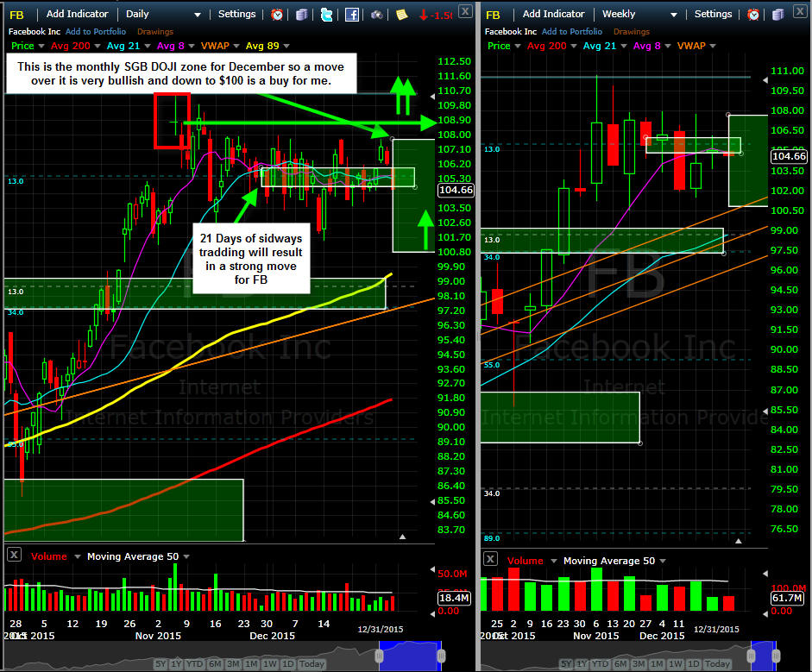
Task: Click the database stack icon in Weekly chart
Action: coord(777,15)
